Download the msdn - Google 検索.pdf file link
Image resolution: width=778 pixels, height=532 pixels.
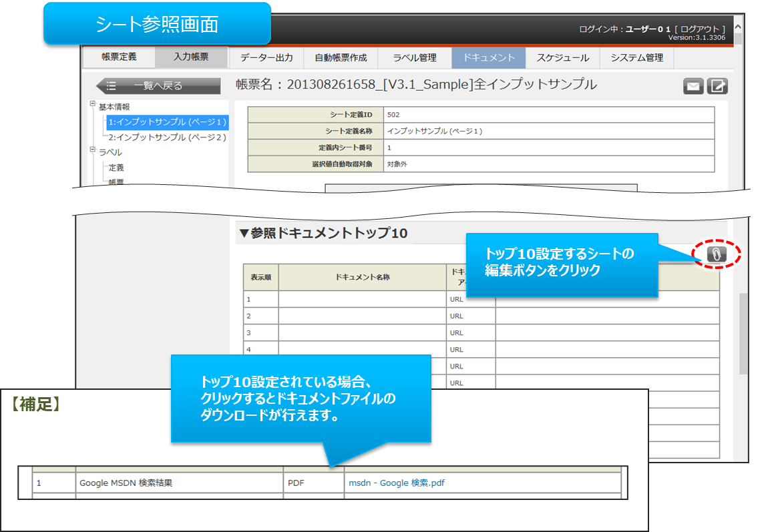(x=397, y=483)
